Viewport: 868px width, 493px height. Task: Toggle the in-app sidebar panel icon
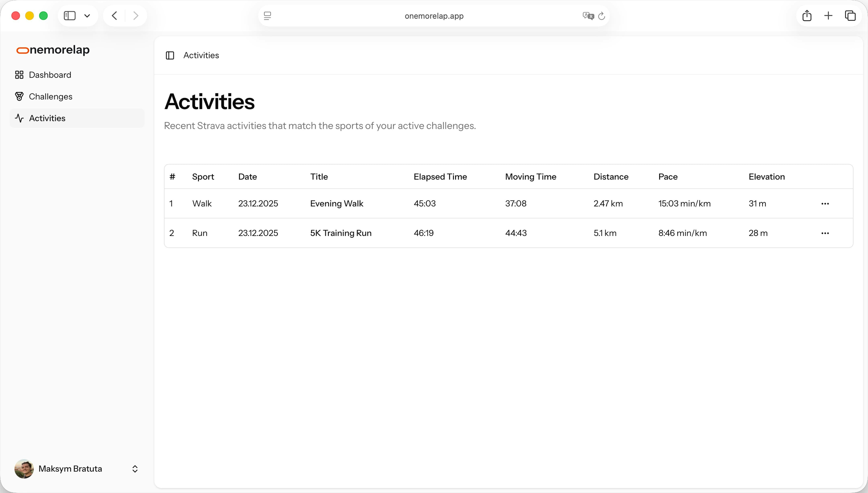coord(170,55)
